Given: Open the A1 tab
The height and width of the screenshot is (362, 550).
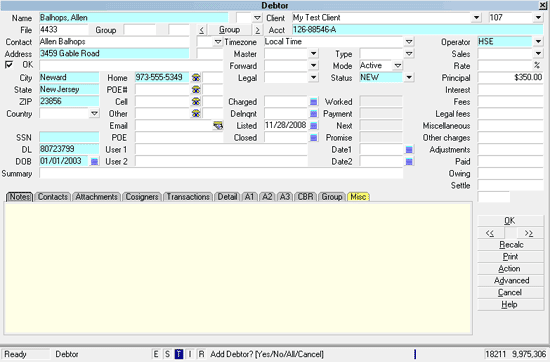Looking at the screenshot, I should (249, 197).
